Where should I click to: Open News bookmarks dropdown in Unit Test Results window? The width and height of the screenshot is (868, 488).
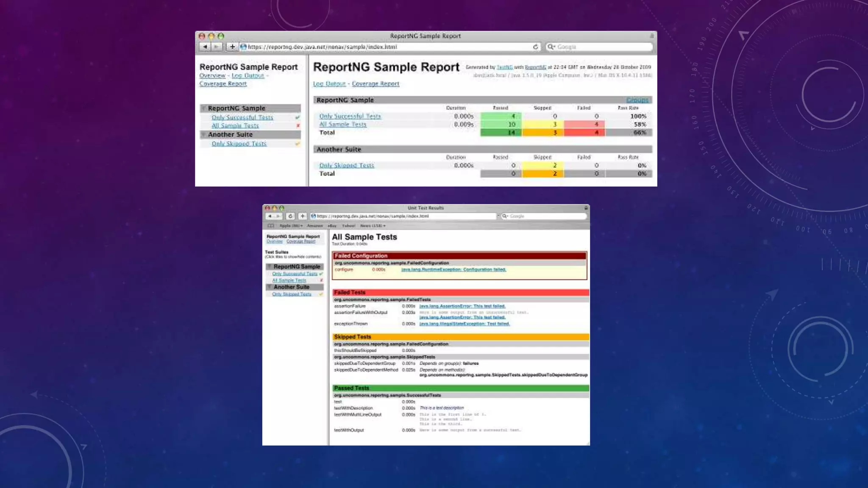pos(373,226)
